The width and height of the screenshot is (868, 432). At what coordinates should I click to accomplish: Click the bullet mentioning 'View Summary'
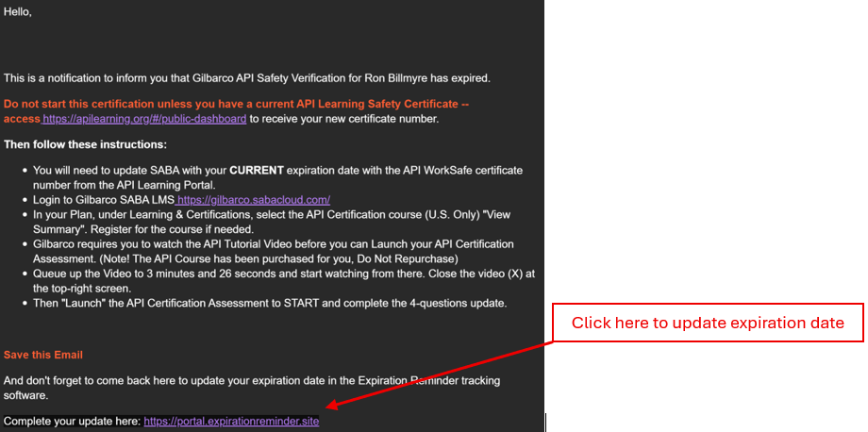[272, 222]
